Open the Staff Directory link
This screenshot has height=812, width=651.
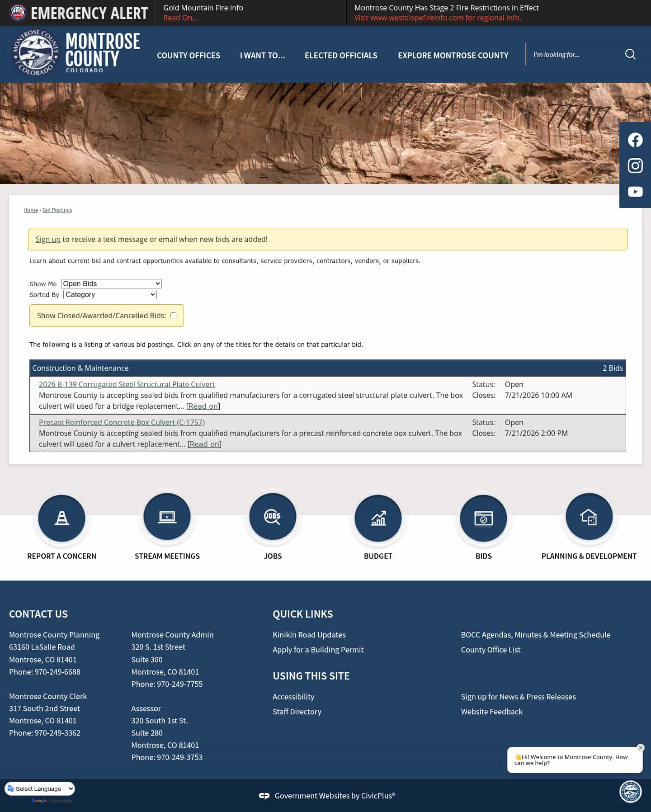[297, 712]
